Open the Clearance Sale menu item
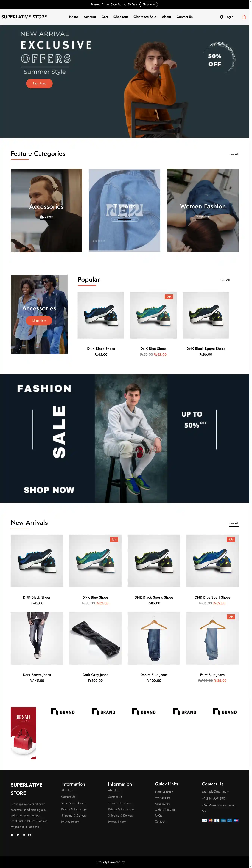This screenshot has width=252, height=868. click(145, 17)
